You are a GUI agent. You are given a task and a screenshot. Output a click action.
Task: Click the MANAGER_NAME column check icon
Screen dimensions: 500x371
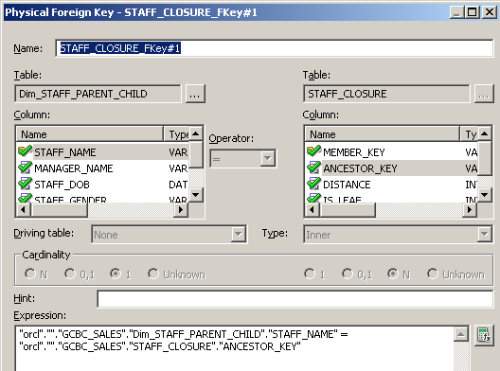(25, 168)
